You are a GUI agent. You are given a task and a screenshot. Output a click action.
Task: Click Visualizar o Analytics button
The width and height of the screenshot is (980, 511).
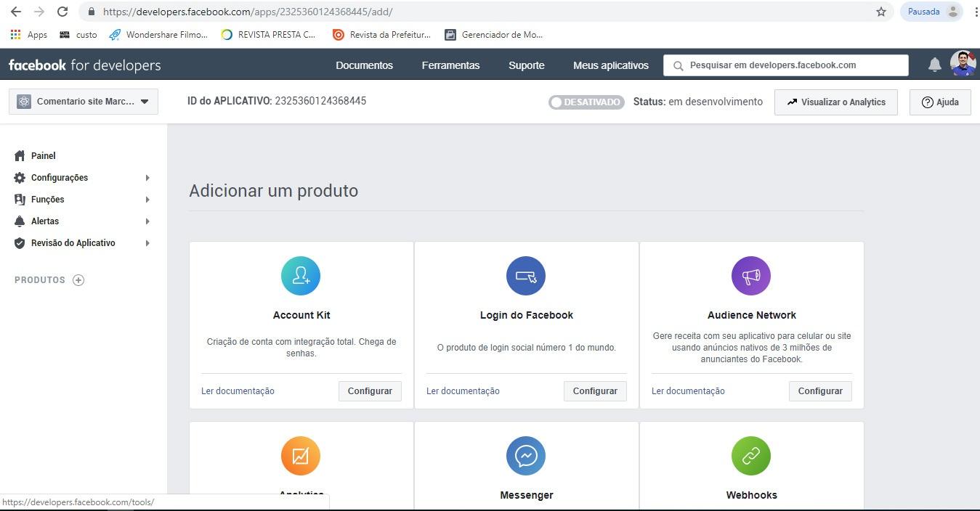(x=836, y=102)
